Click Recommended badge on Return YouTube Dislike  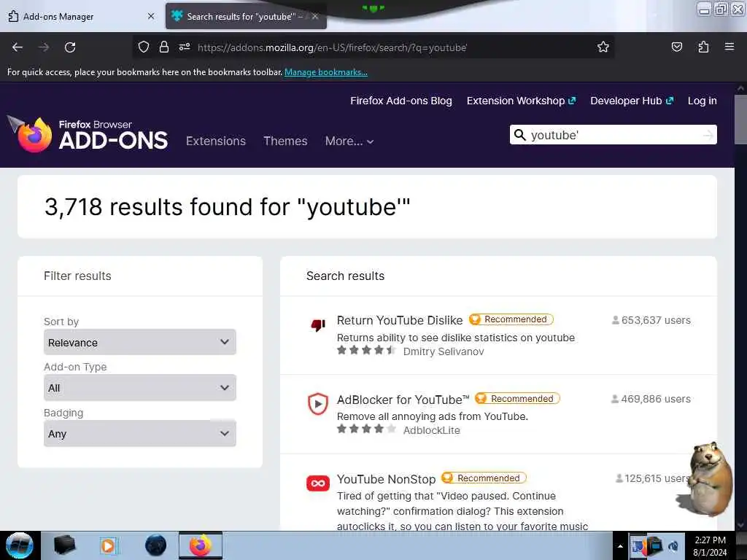(x=511, y=319)
